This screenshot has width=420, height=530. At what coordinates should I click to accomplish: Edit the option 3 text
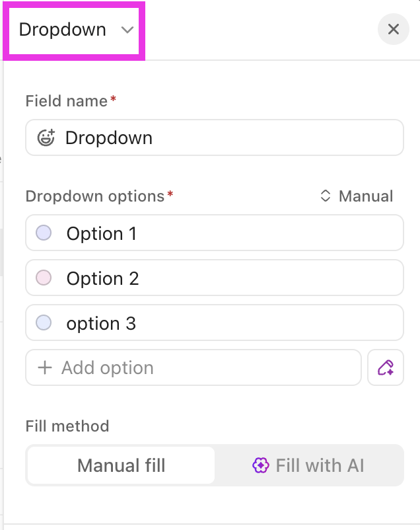(x=101, y=323)
